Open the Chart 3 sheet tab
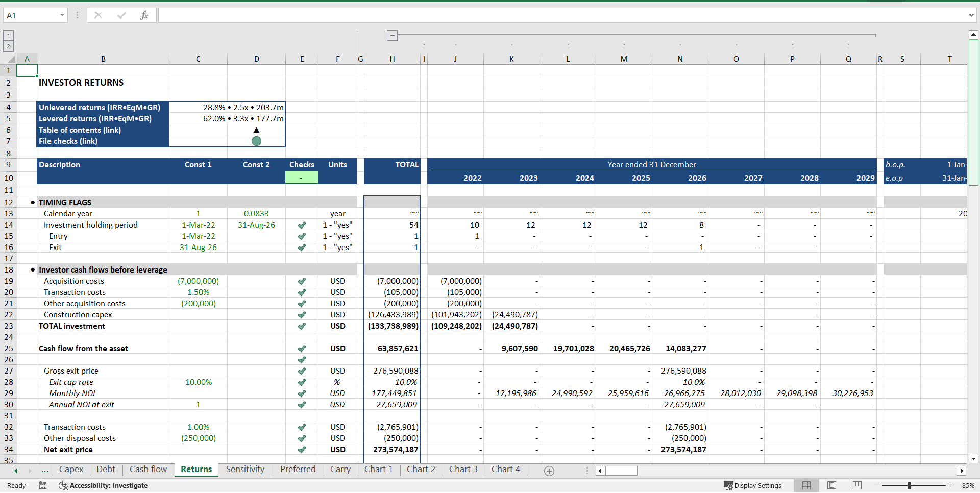Screen dimensions: 980x493 pos(463,470)
